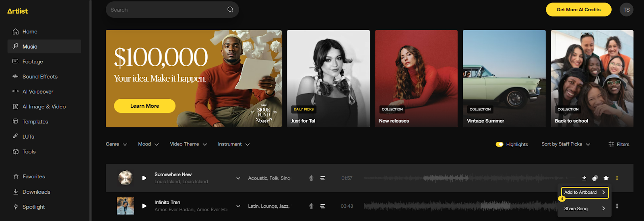
Task: Open the Video Theme dropdown
Action: click(188, 144)
